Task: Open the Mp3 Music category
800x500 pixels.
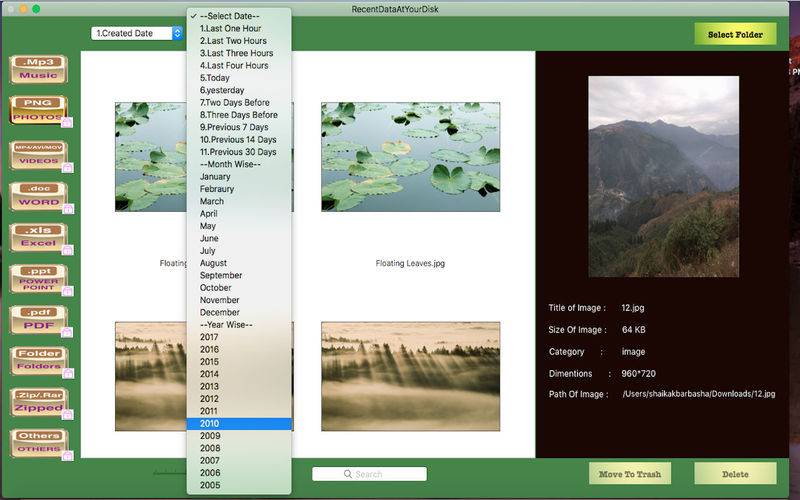Action: pos(39,69)
